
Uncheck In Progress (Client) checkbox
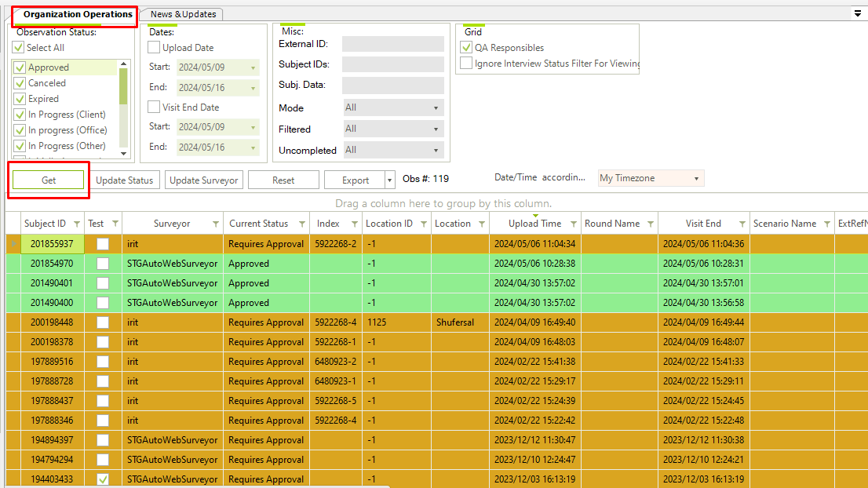point(20,115)
